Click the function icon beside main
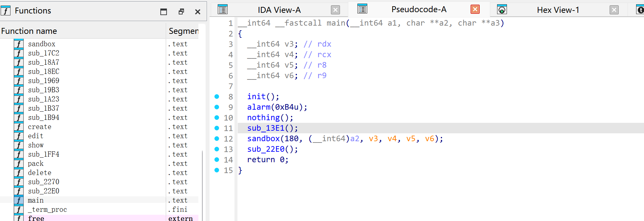 pos(19,200)
